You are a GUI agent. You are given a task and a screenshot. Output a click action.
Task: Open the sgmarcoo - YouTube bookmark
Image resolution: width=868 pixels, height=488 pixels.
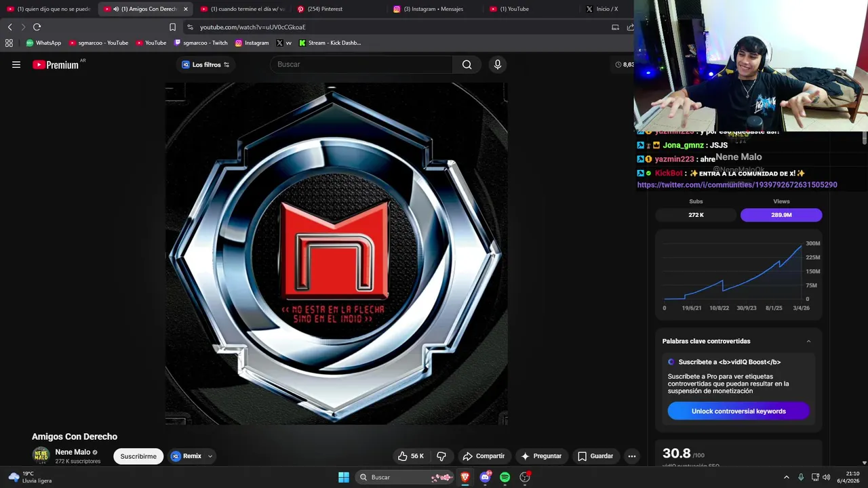(99, 43)
